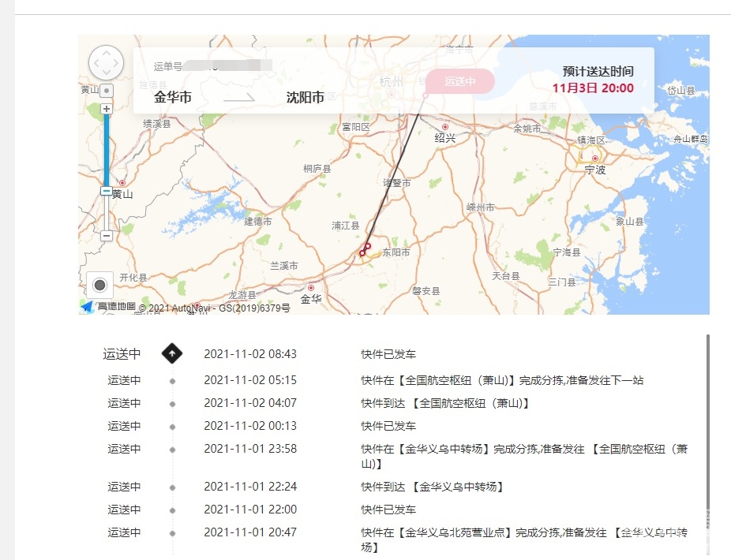Click the 11月3日 20:00 estimated delivery time
Image resolution: width=731 pixels, height=560 pixels.
tap(593, 88)
